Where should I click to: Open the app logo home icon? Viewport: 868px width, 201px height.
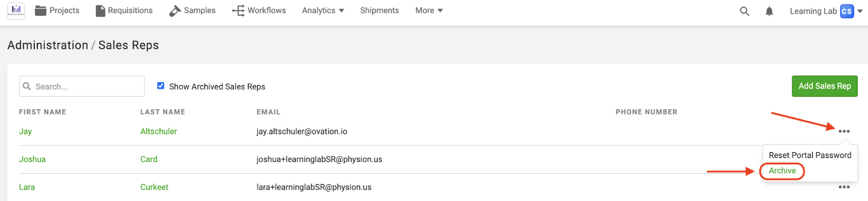16,10
